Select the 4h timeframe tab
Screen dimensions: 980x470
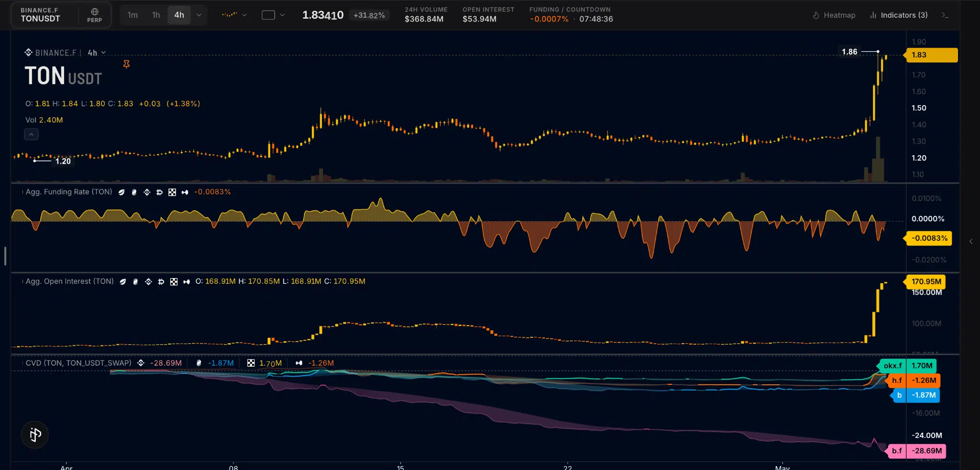[179, 15]
